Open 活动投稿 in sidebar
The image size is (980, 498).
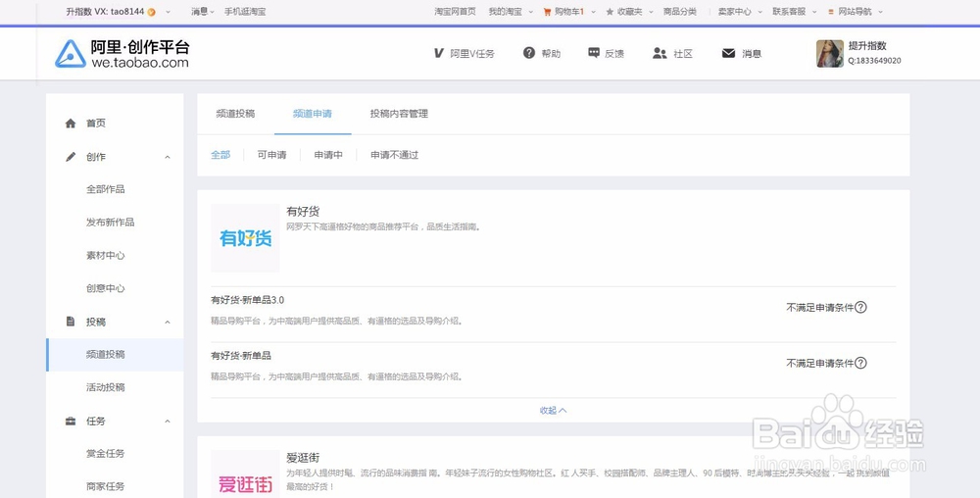pyautogui.click(x=106, y=387)
